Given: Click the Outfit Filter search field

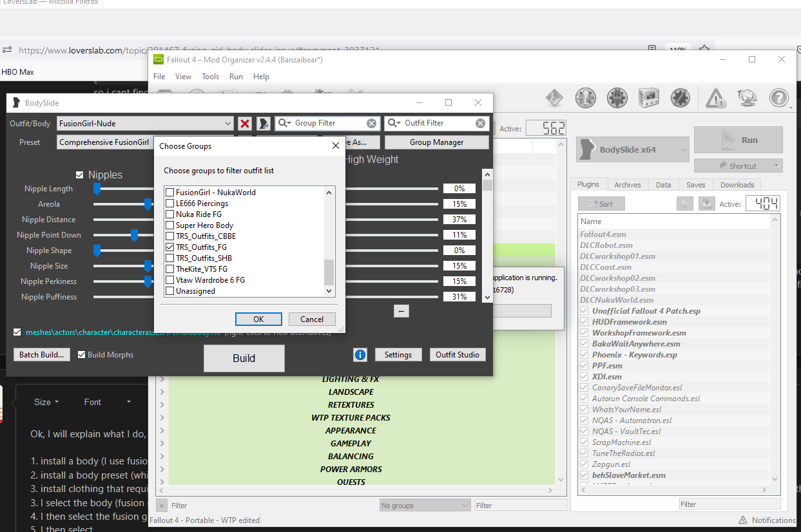Looking at the screenshot, I should (432, 124).
